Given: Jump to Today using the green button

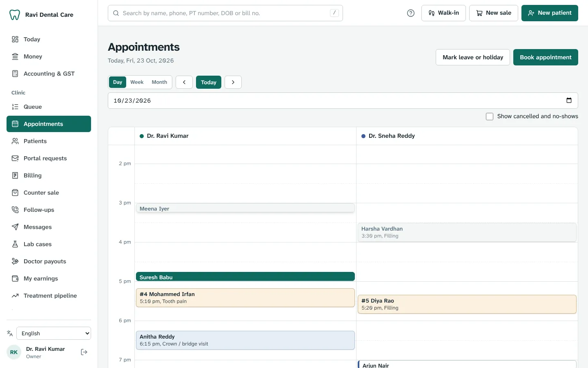Looking at the screenshot, I should (x=209, y=82).
